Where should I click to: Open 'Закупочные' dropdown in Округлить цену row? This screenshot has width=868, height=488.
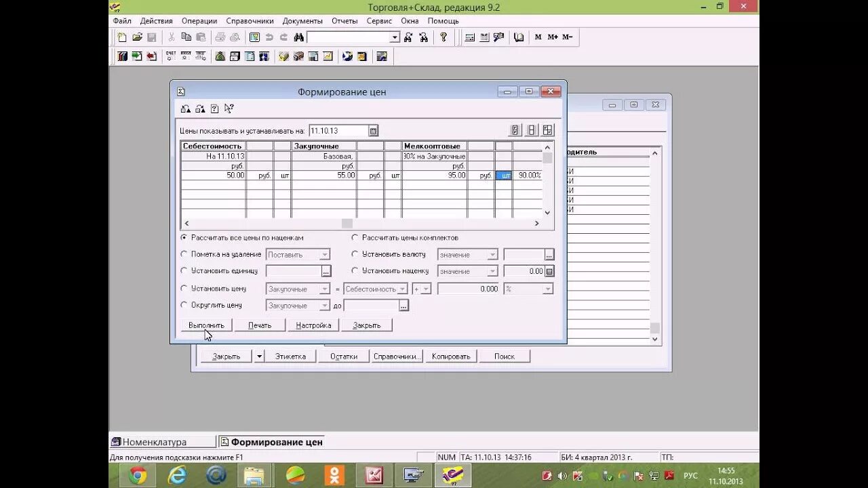coord(325,306)
